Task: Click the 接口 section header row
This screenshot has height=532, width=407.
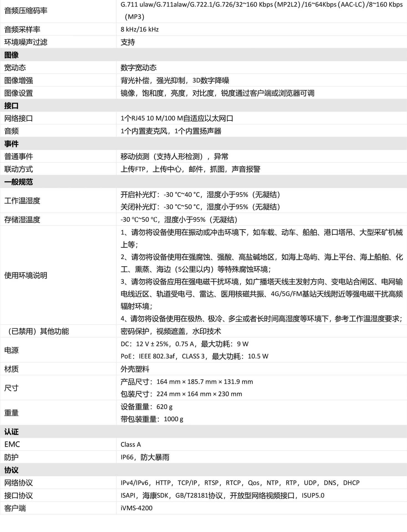Action: tap(12, 106)
